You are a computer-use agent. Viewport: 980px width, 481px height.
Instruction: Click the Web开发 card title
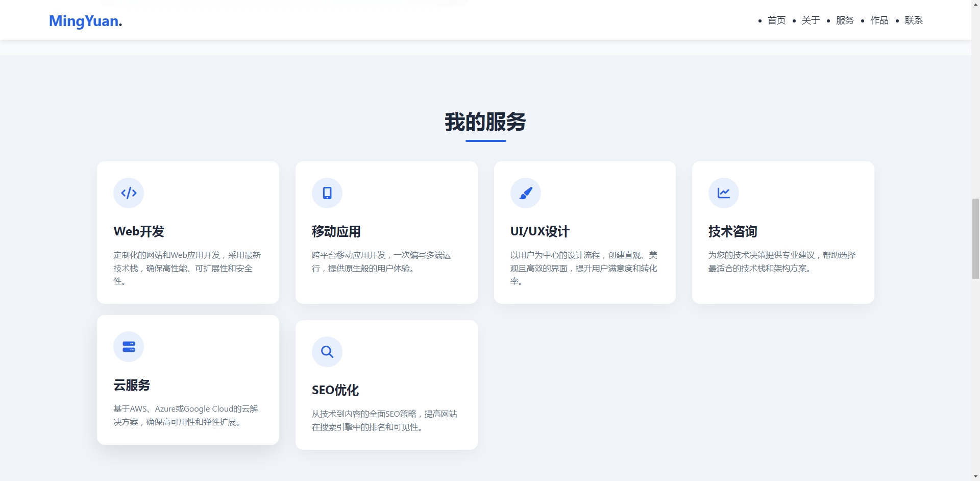pyautogui.click(x=139, y=231)
